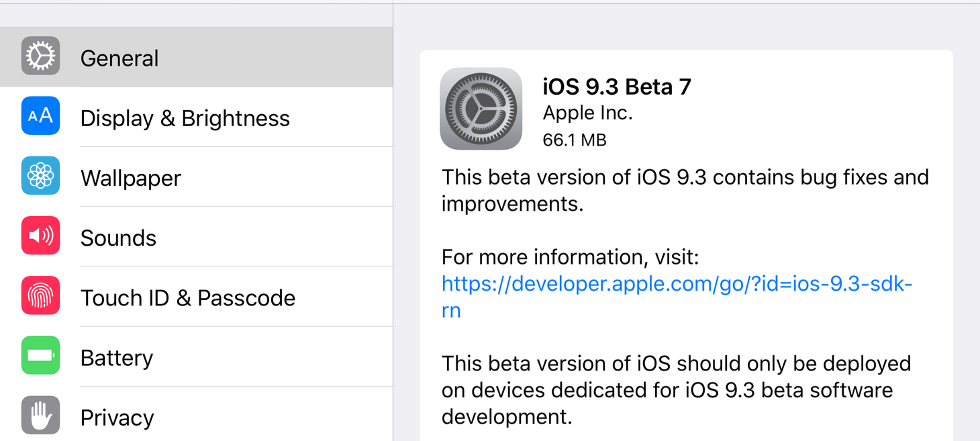Tap the Wallpaper flower icon
980x441 pixels.
click(x=40, y=176)
